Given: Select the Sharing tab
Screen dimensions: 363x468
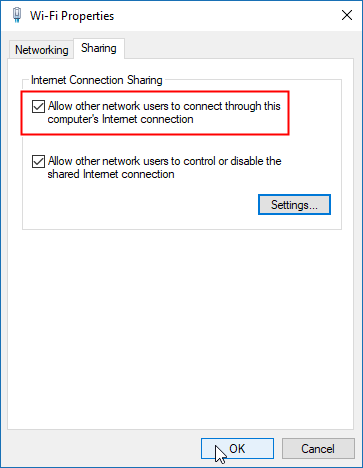Looking at the screenshot, I should (99, 48).
